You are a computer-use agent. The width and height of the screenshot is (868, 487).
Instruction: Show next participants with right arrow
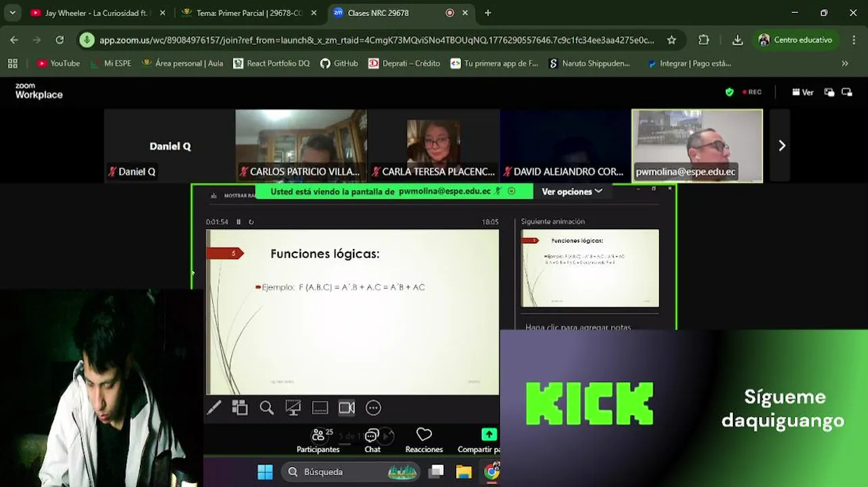781,145
